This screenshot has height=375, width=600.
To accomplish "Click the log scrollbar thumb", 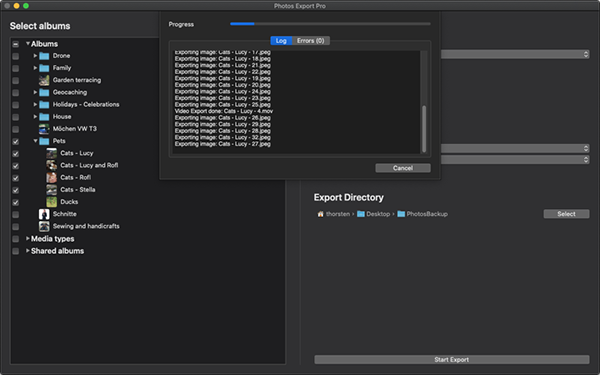I will tap(424, 129).
